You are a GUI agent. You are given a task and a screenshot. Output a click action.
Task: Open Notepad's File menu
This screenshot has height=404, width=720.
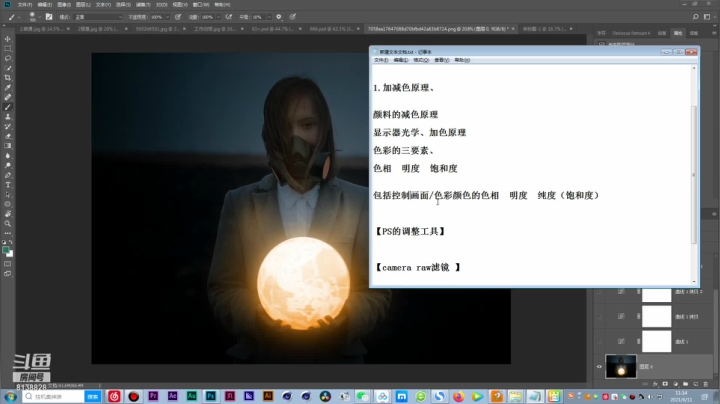coord(381,60)
